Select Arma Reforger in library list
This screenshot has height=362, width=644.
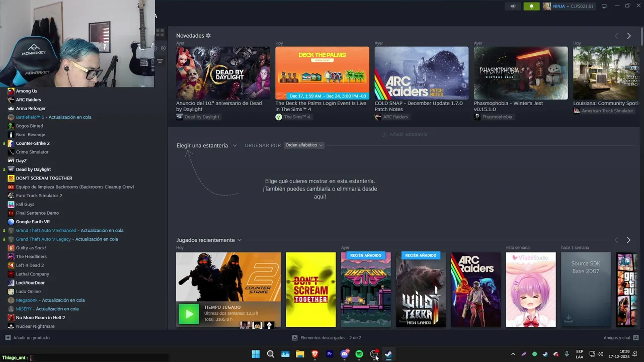(31, 109)
